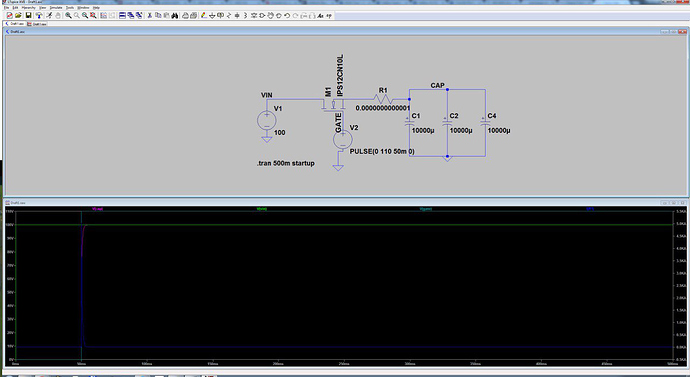
Task: Click the 0.0000000000001 resistor value
Action: [383, 108]
